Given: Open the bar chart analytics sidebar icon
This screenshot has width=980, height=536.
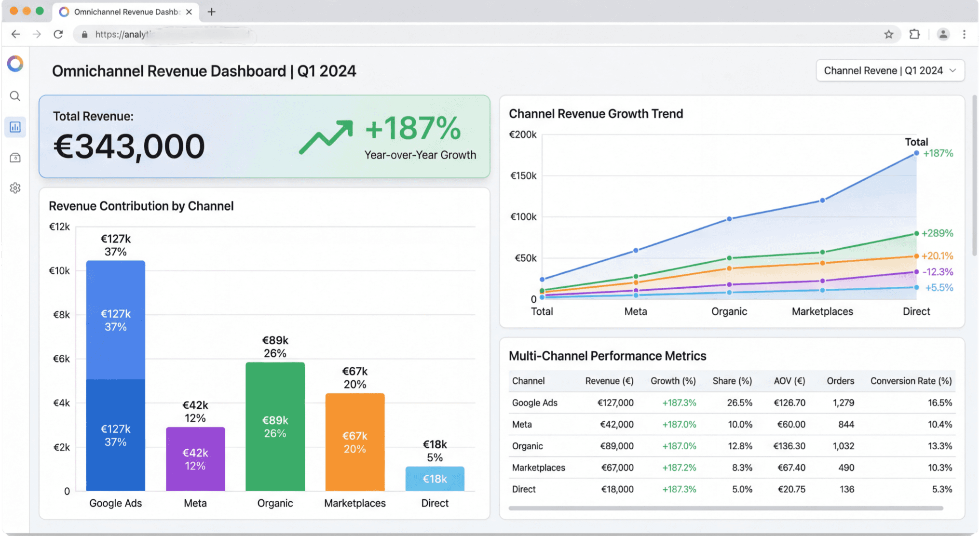Looking at the screenshot, I should [15, 127].
